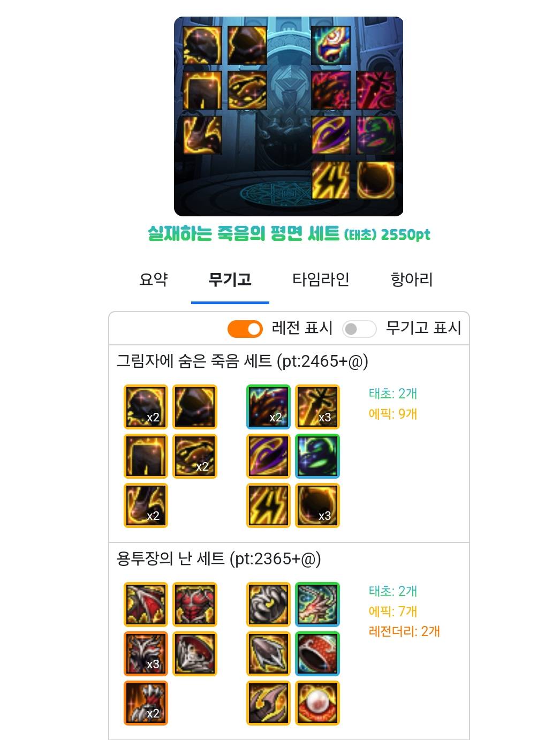Select the white pearl orb icon in 용투장의 난 set
The width and height of the screenshot is (560, 740).
click(317, 703)
